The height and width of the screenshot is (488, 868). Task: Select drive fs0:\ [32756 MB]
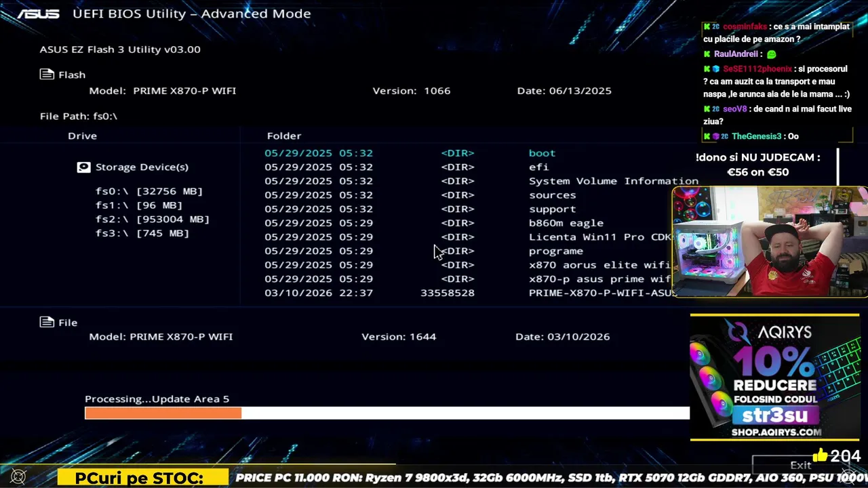(x=149, y=191)
